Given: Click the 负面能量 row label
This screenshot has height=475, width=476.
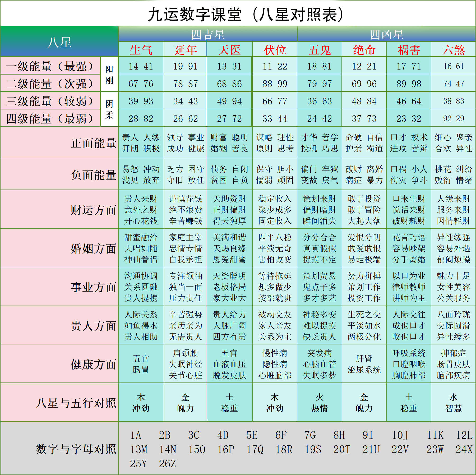Looking at the screenshot, I should [x=59, y=174].
